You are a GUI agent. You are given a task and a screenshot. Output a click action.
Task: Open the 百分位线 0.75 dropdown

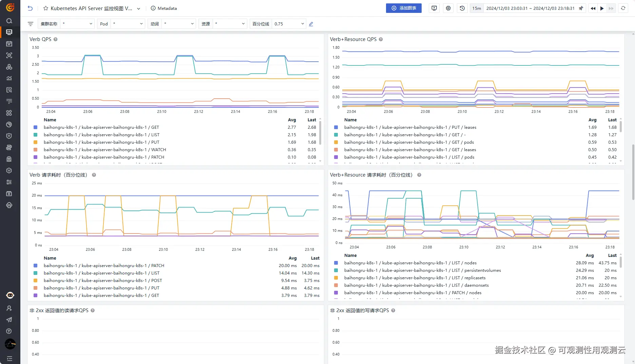289,24
